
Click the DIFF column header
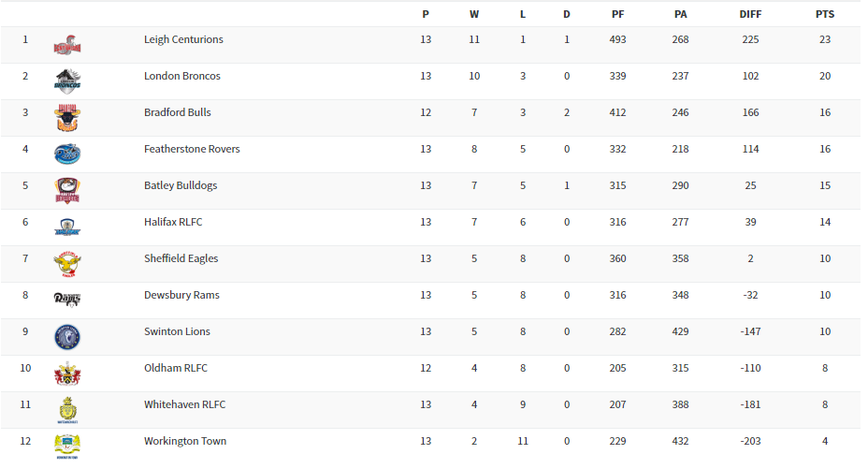click(750, 15)
